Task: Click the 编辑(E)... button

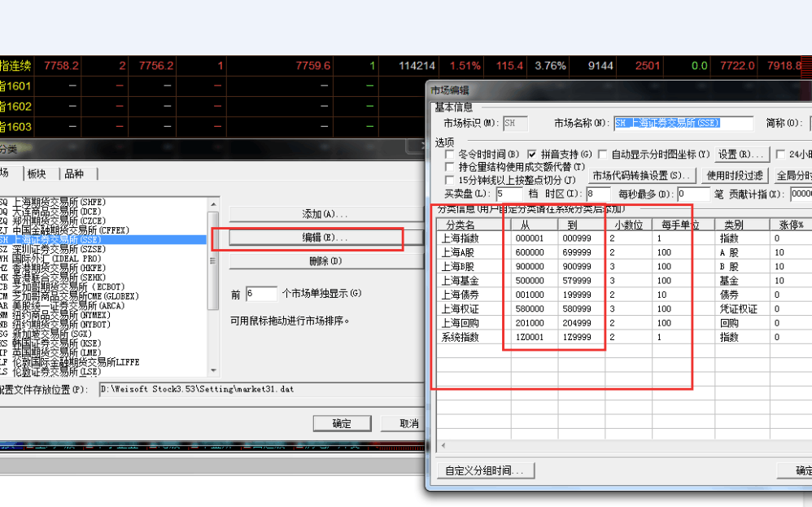Action: point(325,238)
